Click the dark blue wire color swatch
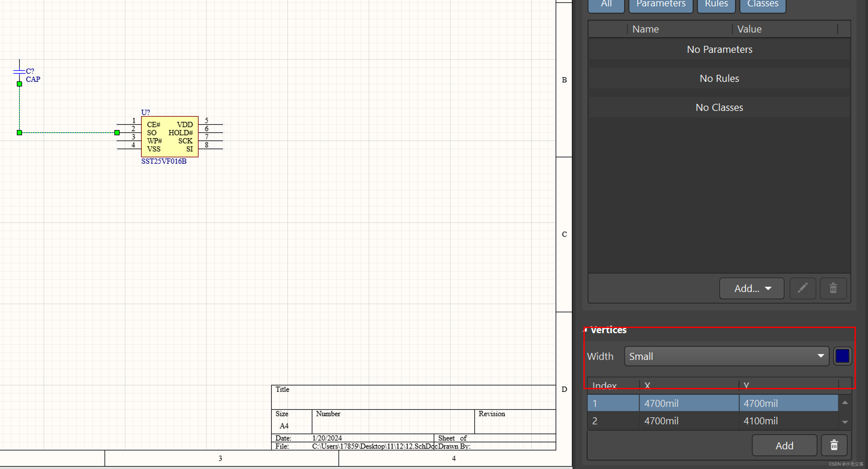Image resolution: width=868 pixels, height=469 pixels. (x=842, y=356)
